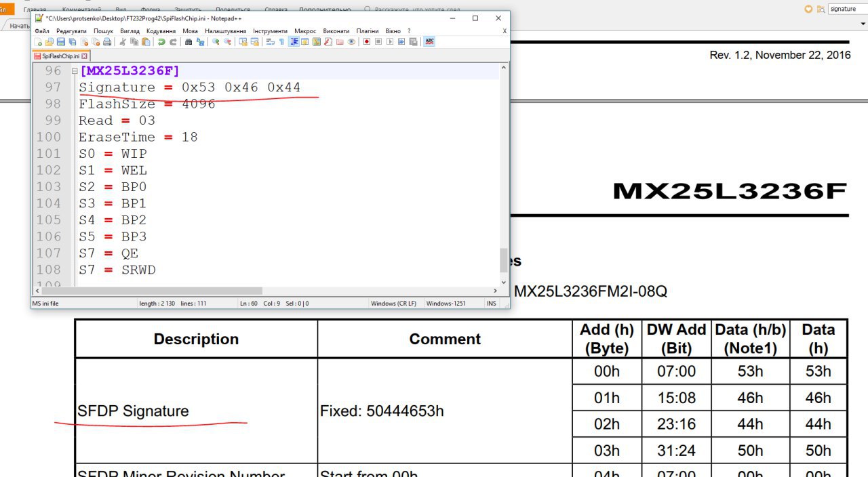Toggle show all characters pilcrow icon
Image resolution: width=868 pixels, height=477 pixels.
281,42
